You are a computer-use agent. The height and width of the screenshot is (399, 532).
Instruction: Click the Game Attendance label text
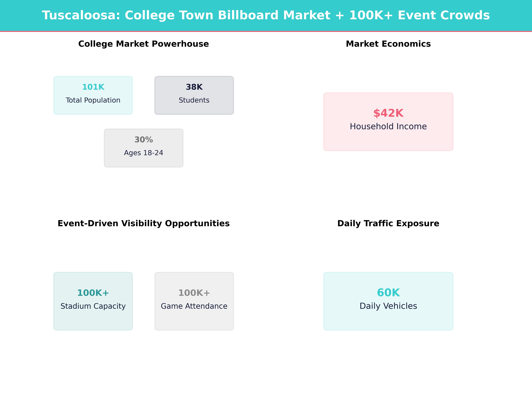coord(194,306)
